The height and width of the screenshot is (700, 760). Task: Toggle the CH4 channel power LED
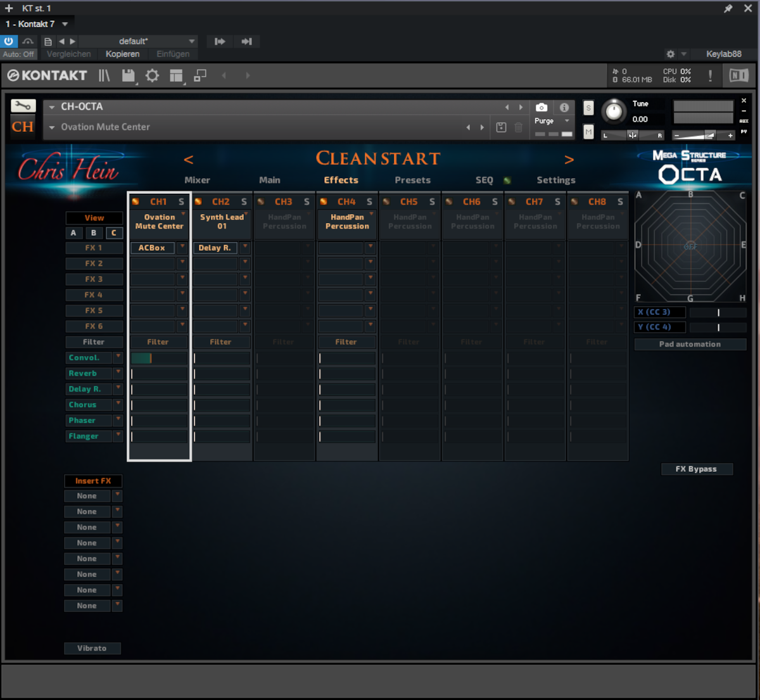(x=324, y=201)
